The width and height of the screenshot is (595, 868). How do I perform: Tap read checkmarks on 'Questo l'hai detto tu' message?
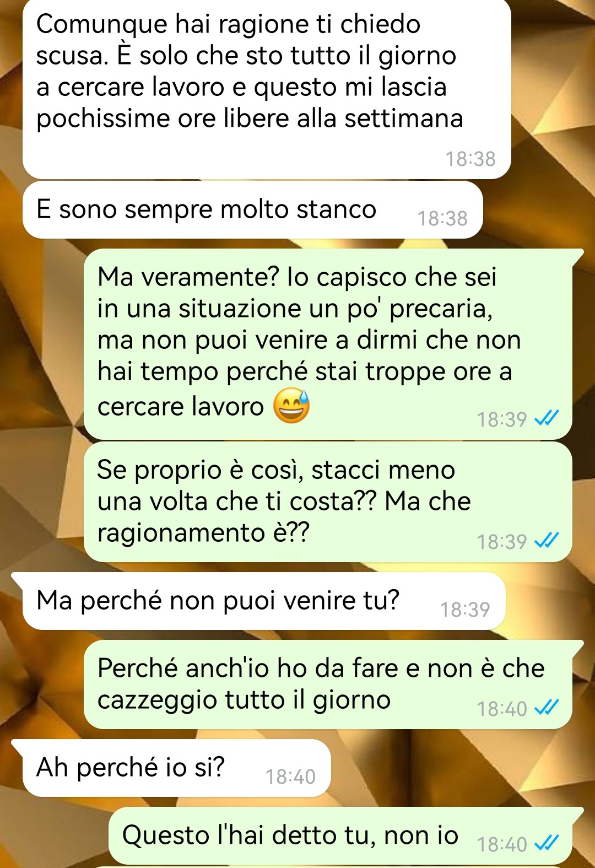(547, 844)
